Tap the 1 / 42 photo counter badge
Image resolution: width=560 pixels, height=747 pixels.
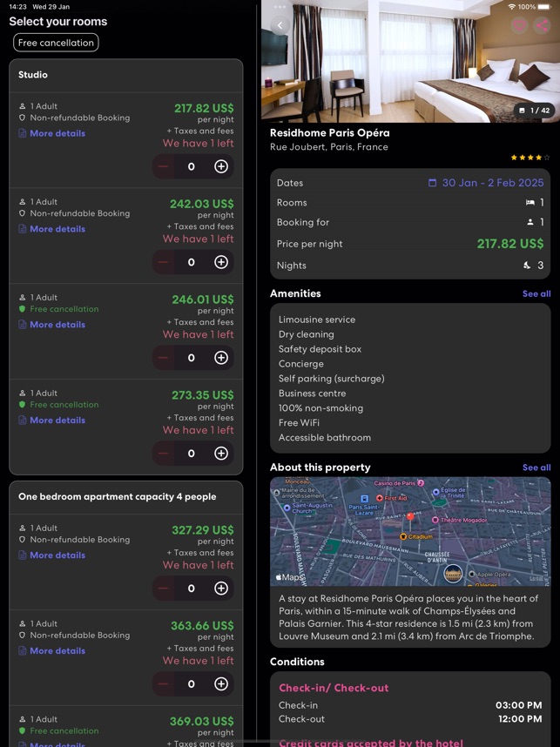click(x=535, y=111)
